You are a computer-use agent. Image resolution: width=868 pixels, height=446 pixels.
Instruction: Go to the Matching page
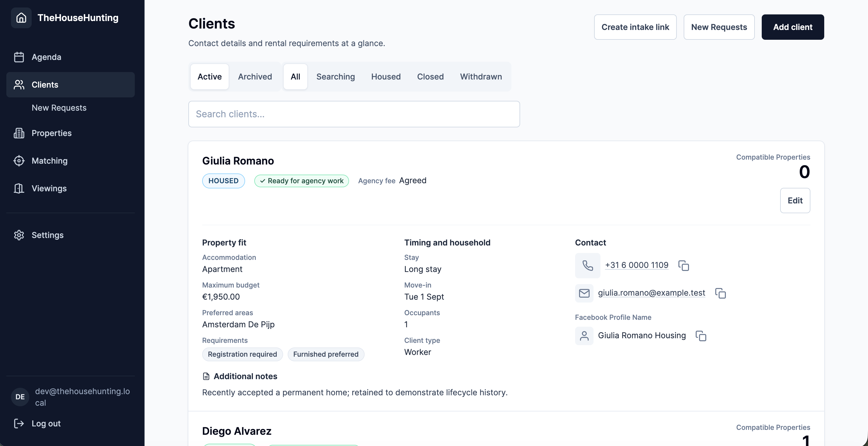pyautogui.click(x=71, y=161)
